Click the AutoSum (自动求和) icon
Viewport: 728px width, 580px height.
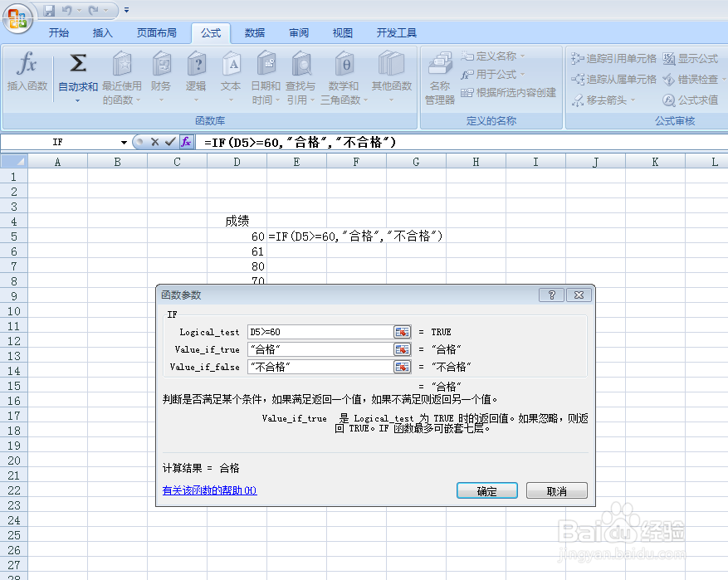pyautogui.click(x=76, y=62)
